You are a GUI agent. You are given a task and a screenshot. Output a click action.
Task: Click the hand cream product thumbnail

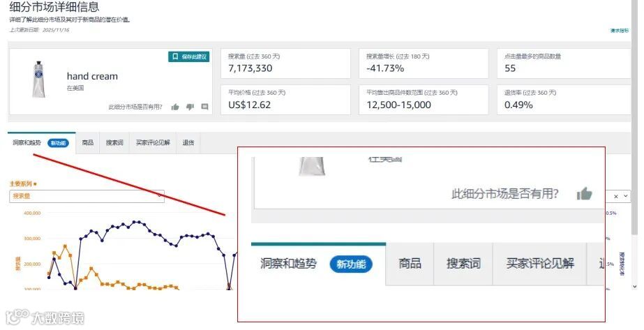click(38, 80)
